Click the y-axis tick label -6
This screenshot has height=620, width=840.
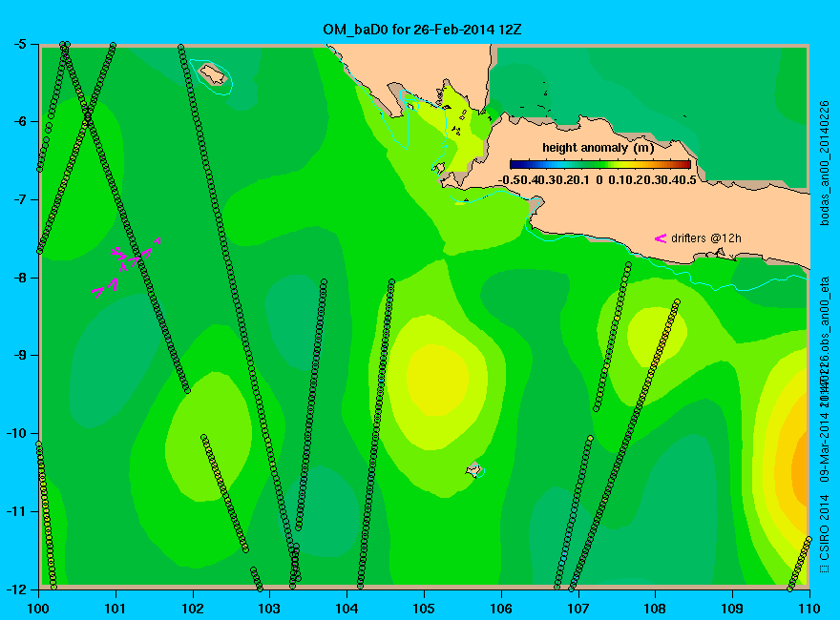[x=18, y=121]
